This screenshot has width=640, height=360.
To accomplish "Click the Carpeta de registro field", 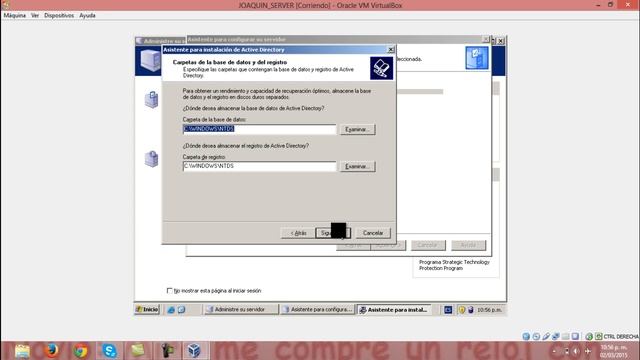I will [259, 166].
